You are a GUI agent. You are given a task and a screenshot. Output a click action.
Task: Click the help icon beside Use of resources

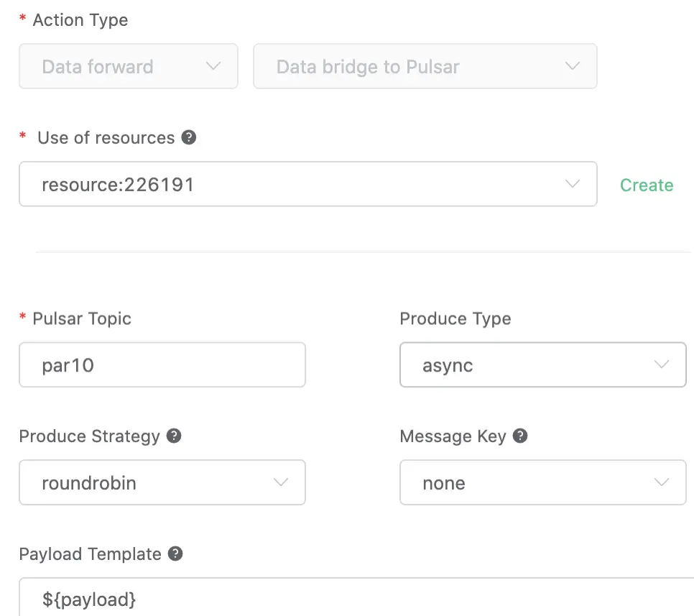click(189, 137)
